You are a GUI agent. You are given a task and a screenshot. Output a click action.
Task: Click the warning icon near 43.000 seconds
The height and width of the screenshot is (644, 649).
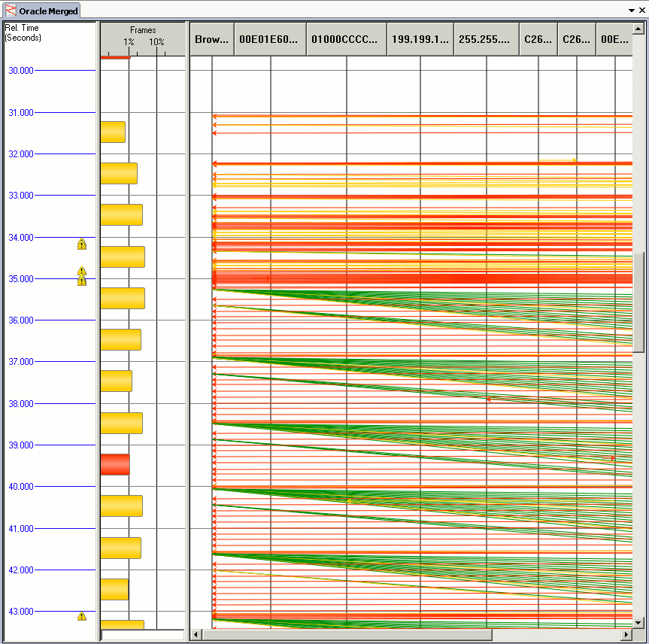[82, 616]
